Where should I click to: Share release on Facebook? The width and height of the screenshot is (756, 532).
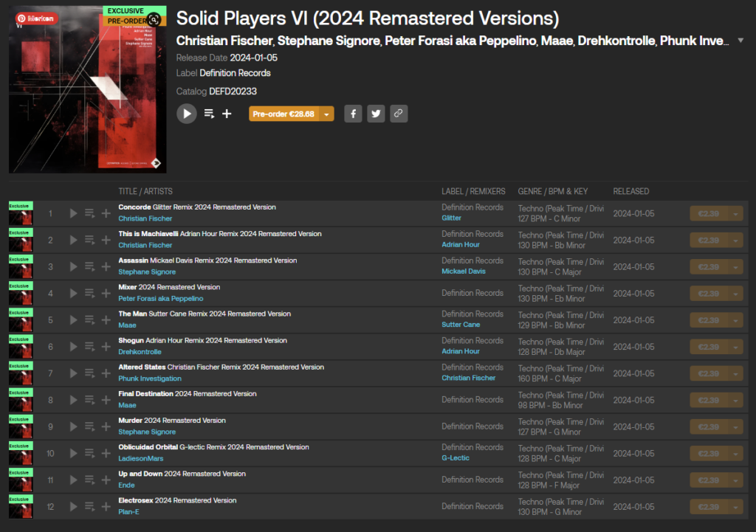[x=353, y=114]
